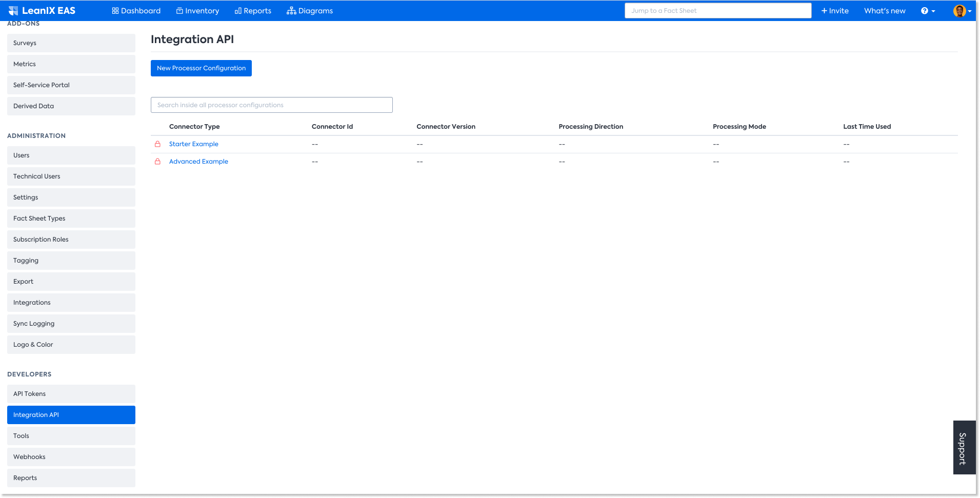The width and height of the screenshot is (980, 498).
Task: Click the lock icon beside Advanced Example
Action: pyautogui.click(x=158, y=162)
